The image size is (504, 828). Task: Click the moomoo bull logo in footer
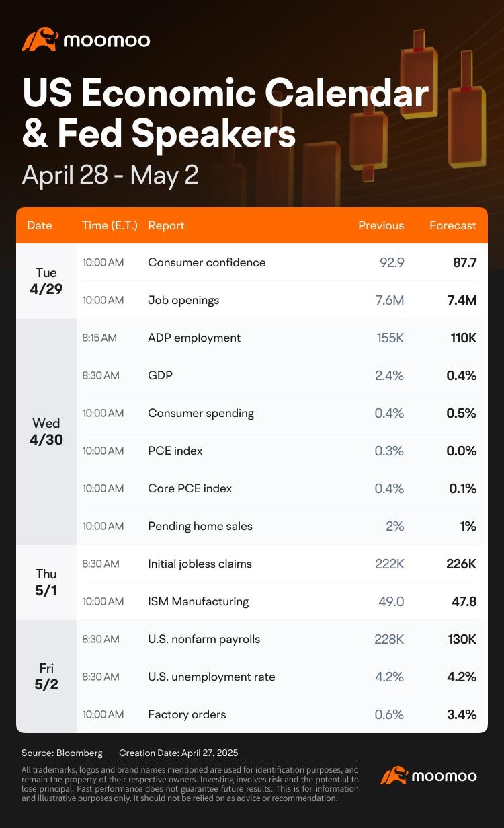(394, 776)
